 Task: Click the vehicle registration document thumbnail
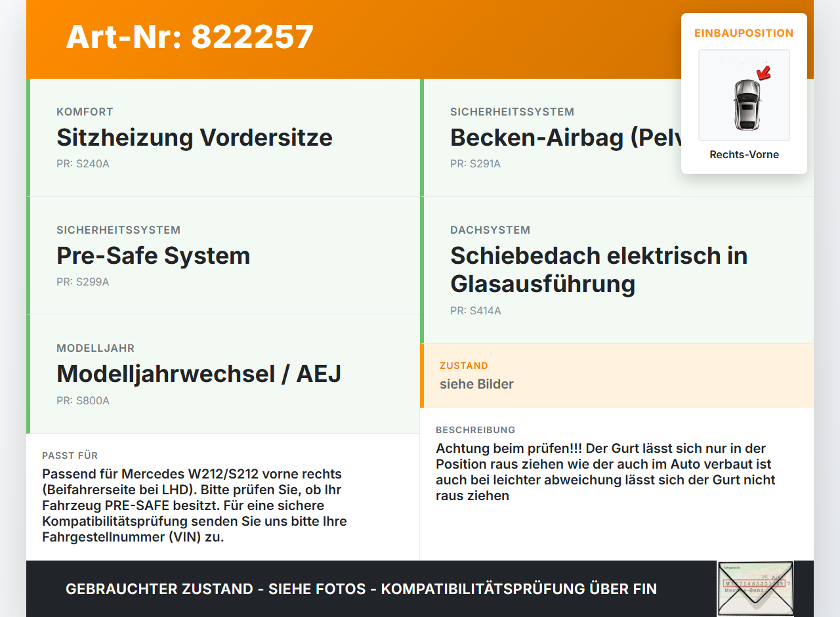755,589
